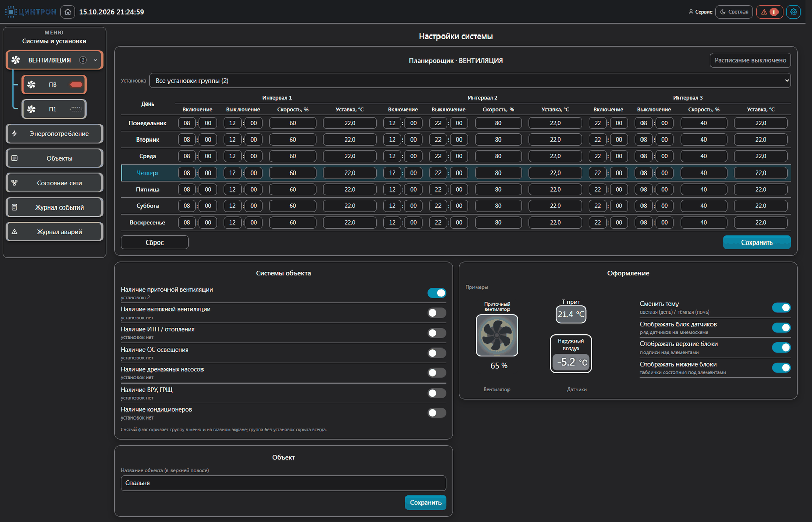Click the Расписание выключено button
The height and width of the screenshot is (522, 812).
(750, 60)
